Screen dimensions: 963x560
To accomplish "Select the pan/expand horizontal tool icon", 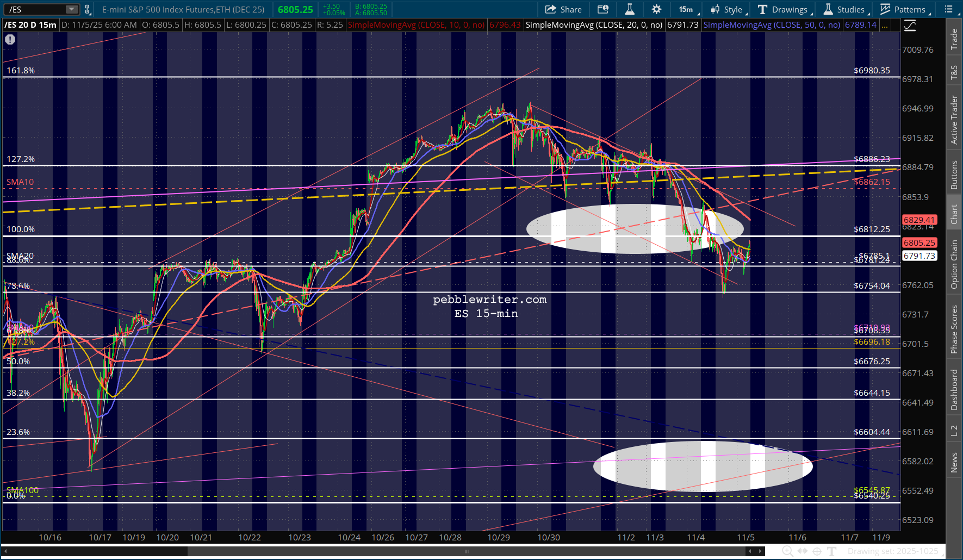I will pos(803,551).
